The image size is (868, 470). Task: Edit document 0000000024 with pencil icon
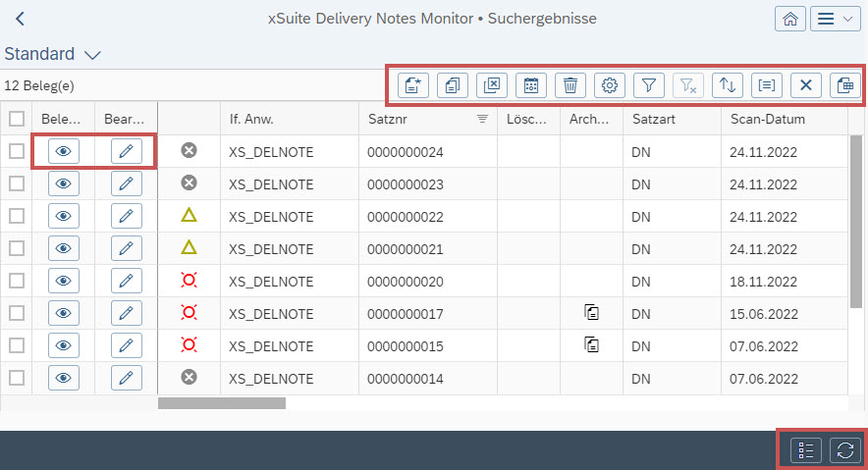coord(127,151)
